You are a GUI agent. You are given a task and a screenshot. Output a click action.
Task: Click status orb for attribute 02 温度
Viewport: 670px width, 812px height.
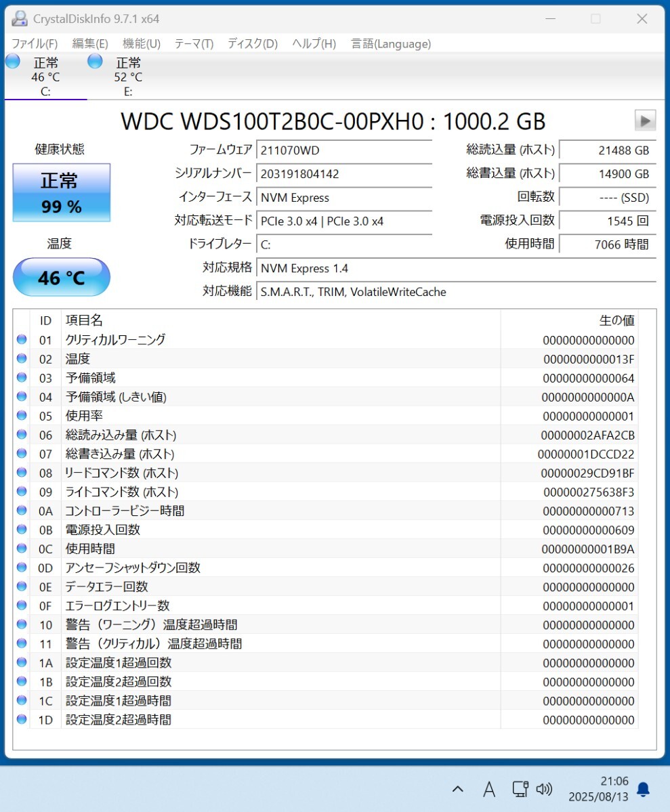pyautogui.click(x=22, y=358)
